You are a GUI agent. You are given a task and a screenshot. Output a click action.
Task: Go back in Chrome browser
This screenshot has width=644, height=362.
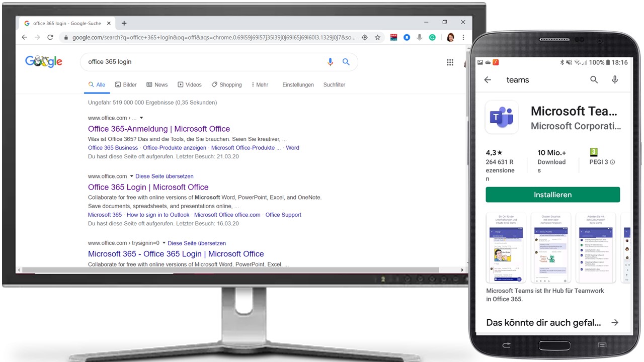pyautogui.click(x=24, y=37)
